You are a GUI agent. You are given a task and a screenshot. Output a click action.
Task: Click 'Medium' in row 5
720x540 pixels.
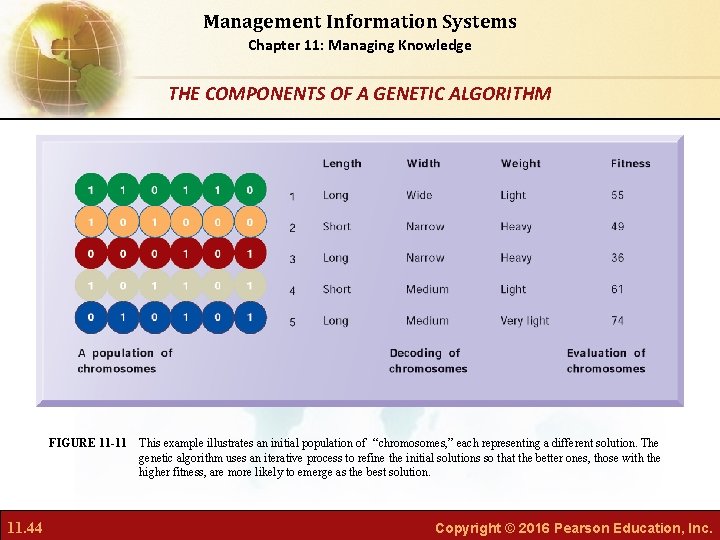(427, 320)
